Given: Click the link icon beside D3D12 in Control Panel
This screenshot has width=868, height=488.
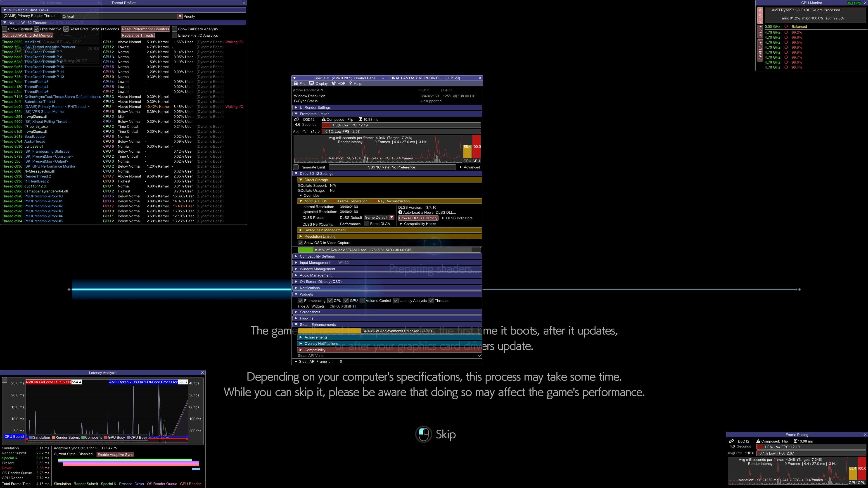Looking at the screenshot, I should coord(296,119).
